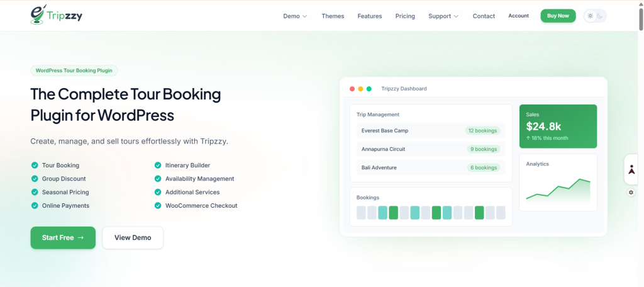Select the Annapurna Circuit row
The height and width of the screenshot is (287, 644).
click(x=431, y=149)
